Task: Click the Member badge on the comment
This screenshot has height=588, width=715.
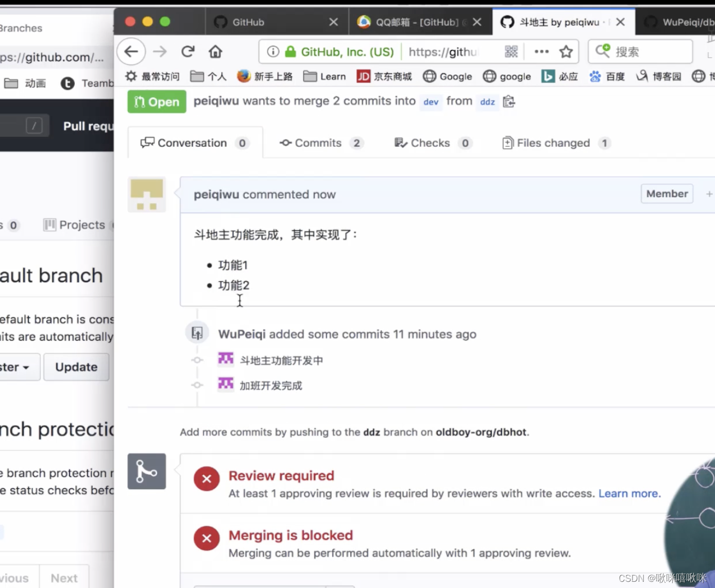Action: (x=667, y=194)
